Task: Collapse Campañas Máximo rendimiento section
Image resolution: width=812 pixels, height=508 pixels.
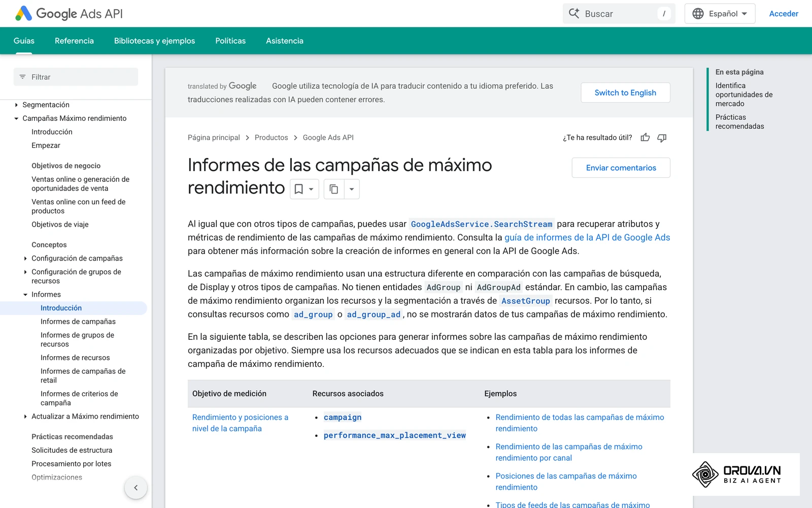Action: [16, 118]
